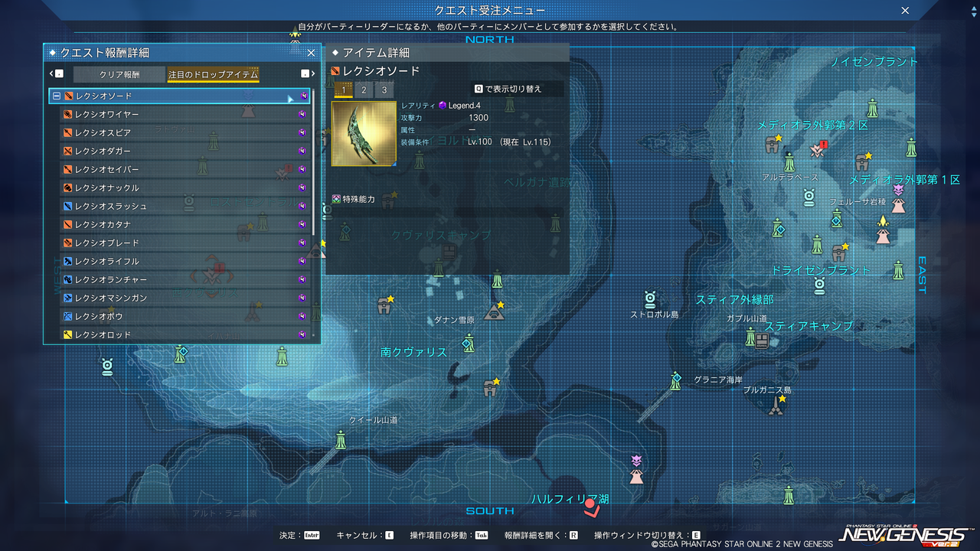
Task: Select diamond Ryuker Device beside ダナン雪原
Action: pyautogui.click(x=469, y=343)
